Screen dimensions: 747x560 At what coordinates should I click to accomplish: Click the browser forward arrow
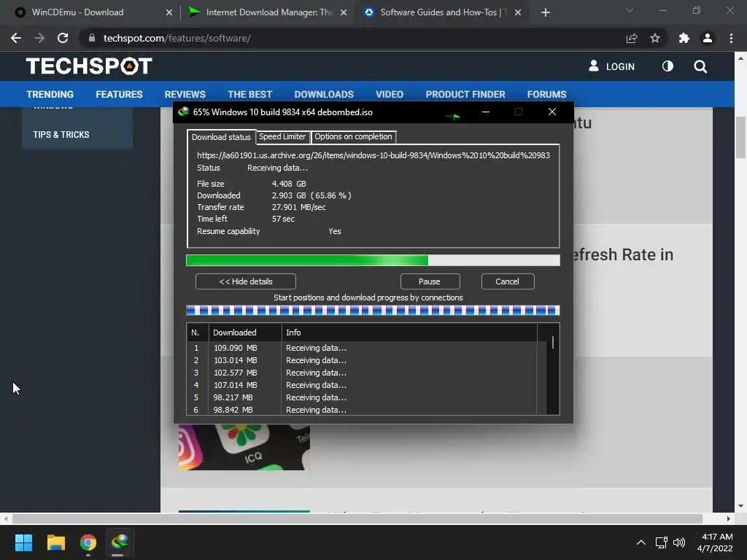(39, 38)
